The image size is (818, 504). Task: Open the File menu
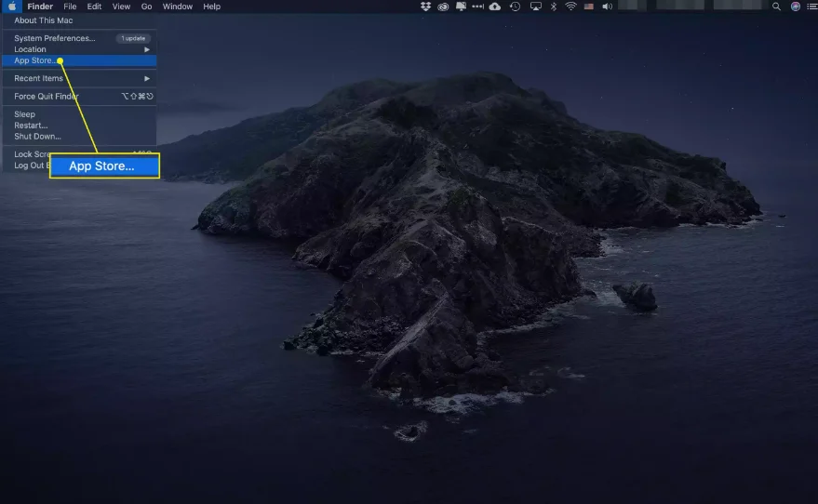70,7
